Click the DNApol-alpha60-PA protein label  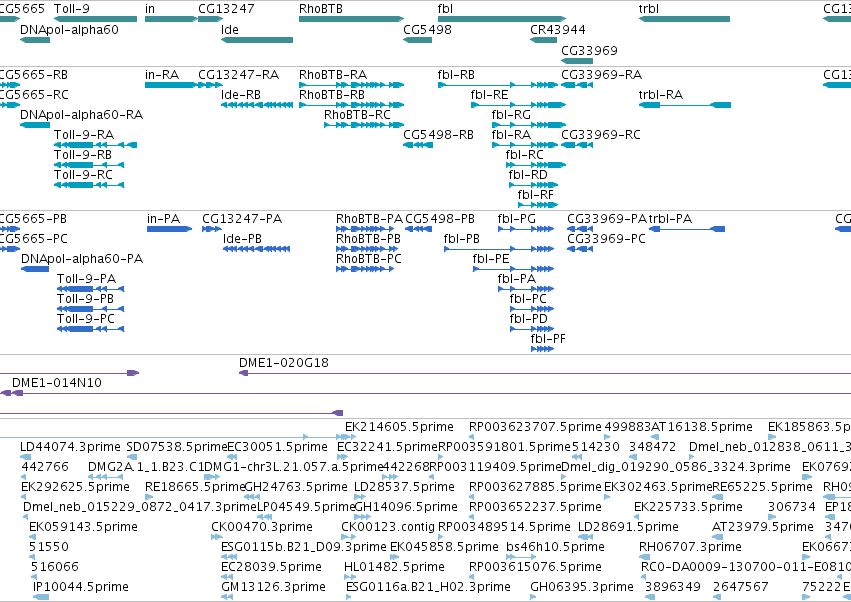pos(82,259)
